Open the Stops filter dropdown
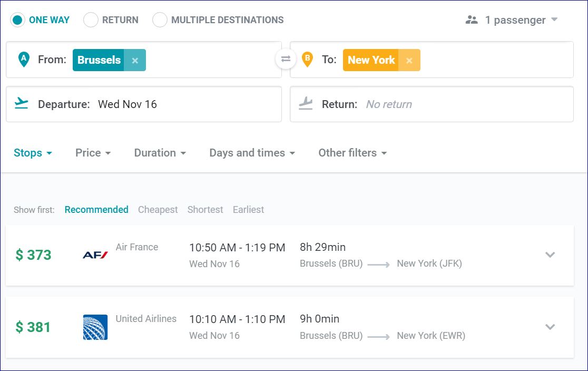Viewport: 588px width, 371px height. (33, 153)
